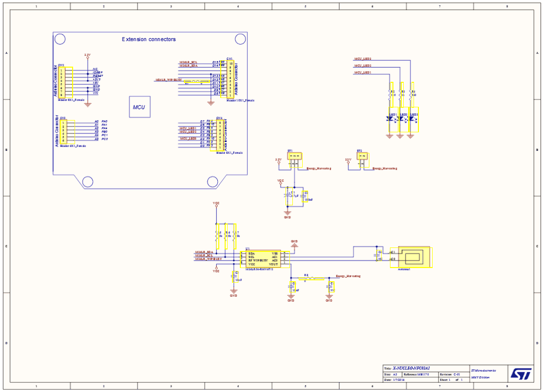This screenshot has width=544, height=392.
Task: Select the resistor above LED3
Action: click(412, 94)
